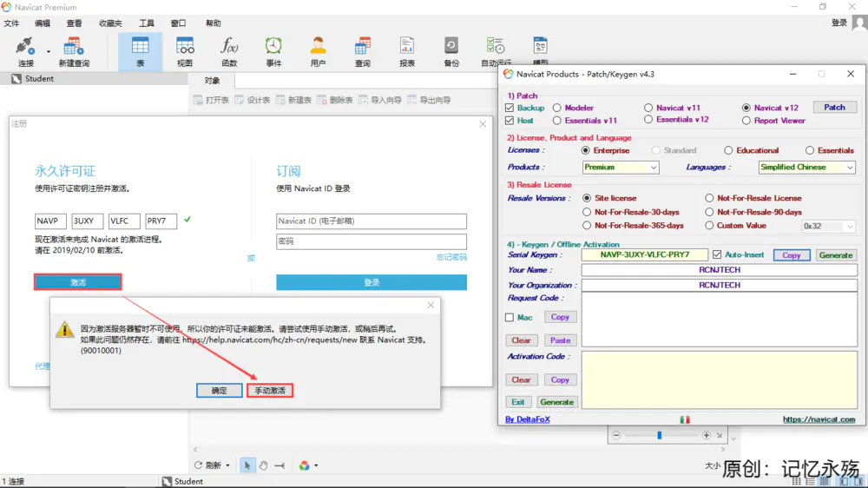This screenshot has width=868, height=488.
Task: Select Not-For-Resale-30-days radio button
Action: [587, 212]
